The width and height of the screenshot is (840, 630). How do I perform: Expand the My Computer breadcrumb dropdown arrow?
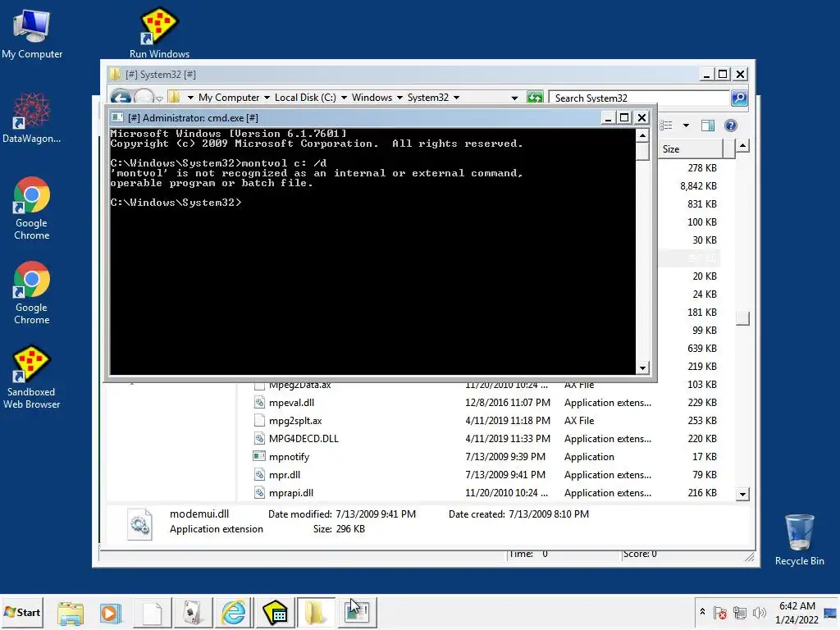pyautogui.click(x=267, y=98)
